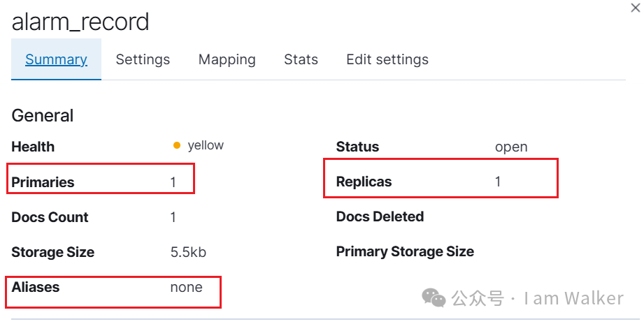Screen dimensions: 644x324
Task: Click the WeChat logo in the watermark
Action: pyautogui.click(x=433, y=299)
